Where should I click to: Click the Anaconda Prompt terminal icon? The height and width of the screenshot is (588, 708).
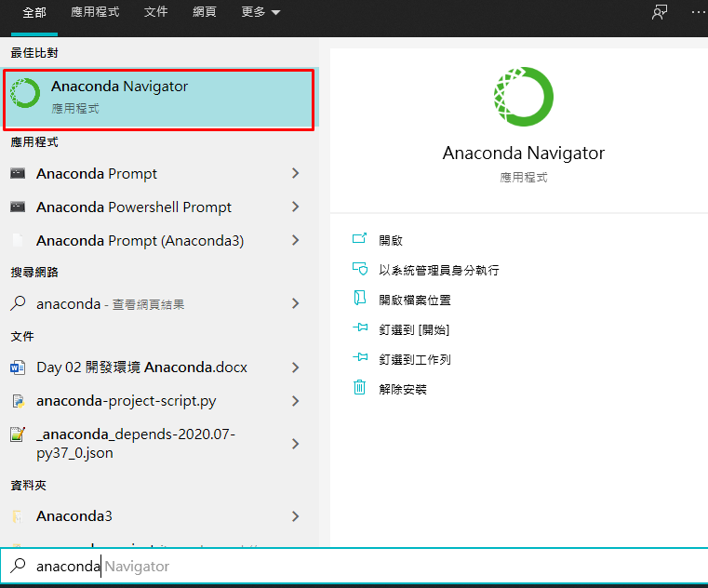point(18,173)
